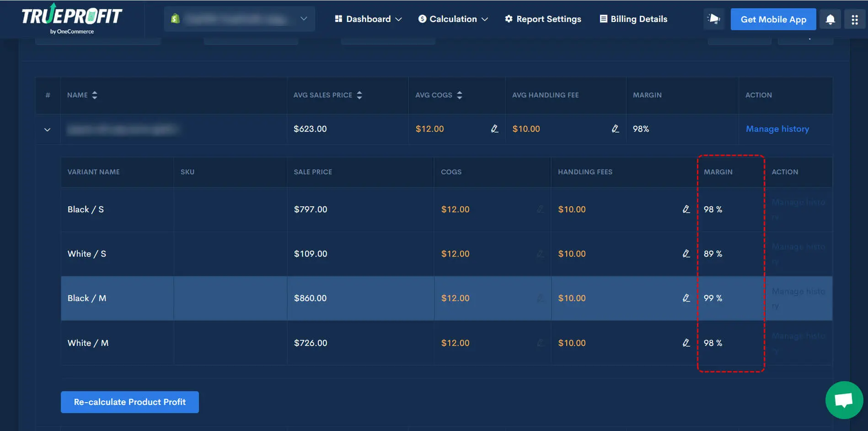The image size is (868, 431).
Task: Open Manage history for the product
Action: (777, 129)
